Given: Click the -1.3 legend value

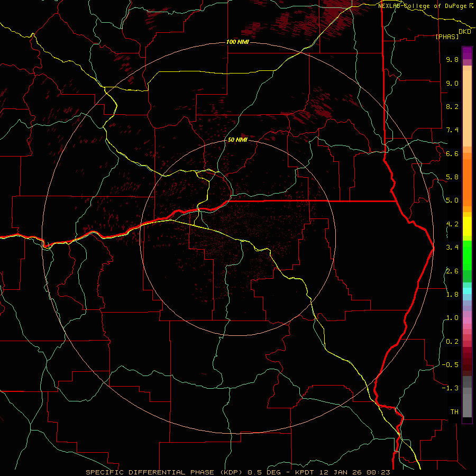Looking at the screenshot, I should click(450, 388).
